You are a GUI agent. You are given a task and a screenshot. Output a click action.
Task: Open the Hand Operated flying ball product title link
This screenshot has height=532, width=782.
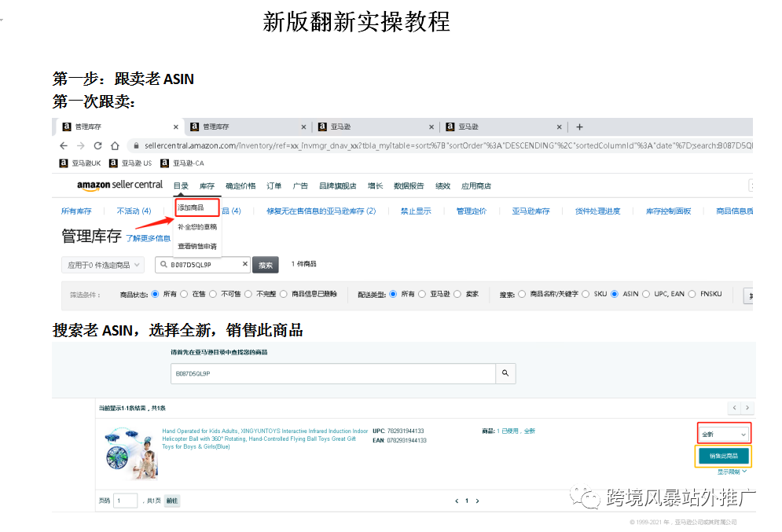[x=265, y=438]
